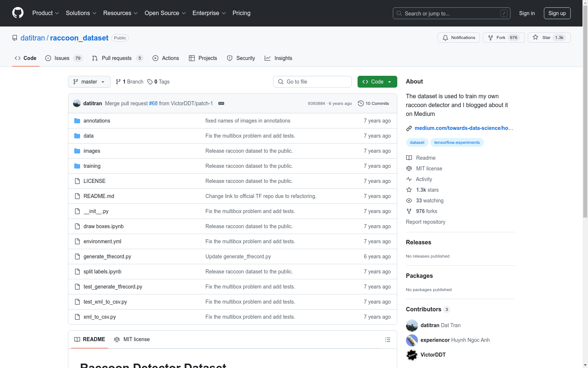Open generate_tfrecord.py file
588x368 pixels.
(x=107, y=256)
